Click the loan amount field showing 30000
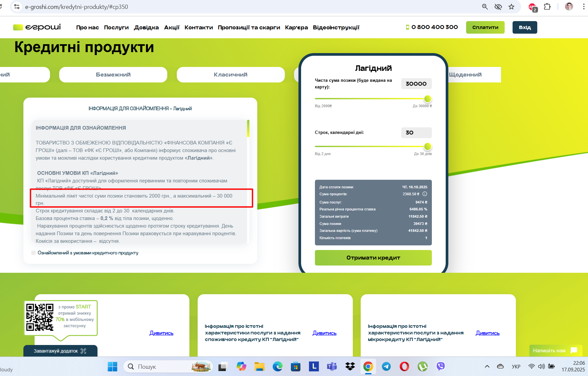Image resolution: width=588 pixels, height=376 pixels. [x=416, y=84]
